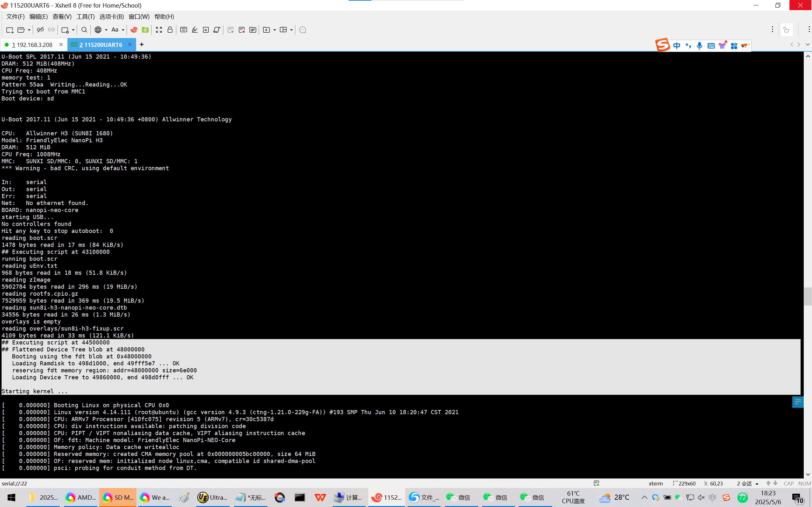Click the terminal vertical scrollbar thumb
The width and height of the screenshot is (812, 507).
click(x=808, y=296)
